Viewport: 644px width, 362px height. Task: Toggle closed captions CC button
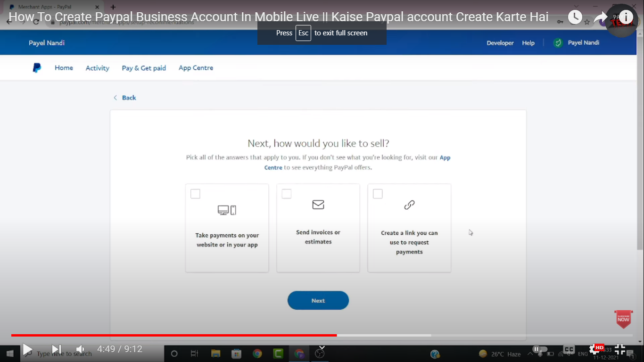coord(569,349)
